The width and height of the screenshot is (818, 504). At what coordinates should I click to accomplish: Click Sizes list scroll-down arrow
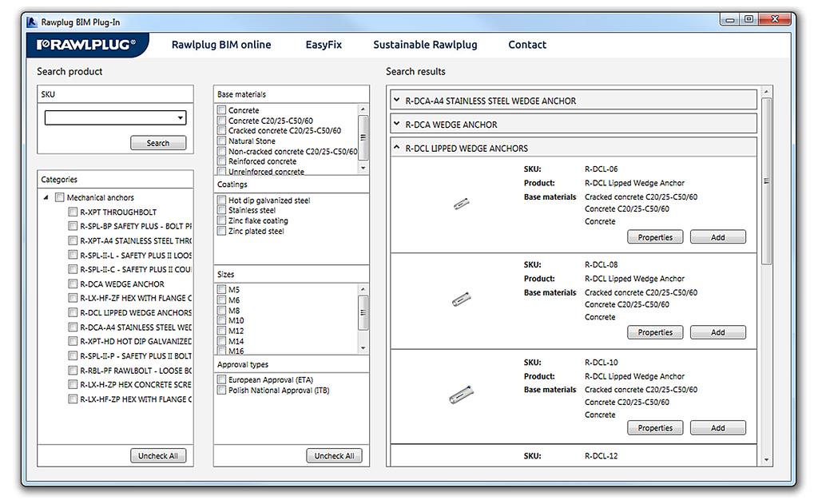click(x=363, y=348)
